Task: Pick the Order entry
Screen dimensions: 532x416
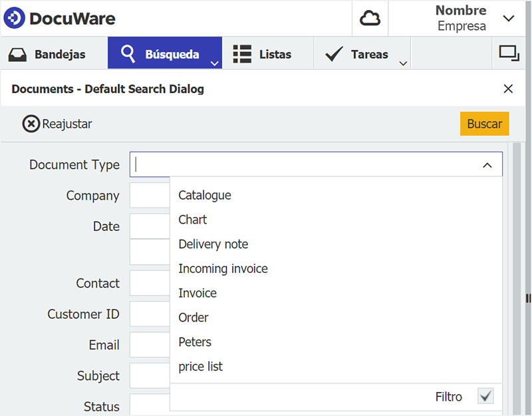Action: tap(194, 317)
